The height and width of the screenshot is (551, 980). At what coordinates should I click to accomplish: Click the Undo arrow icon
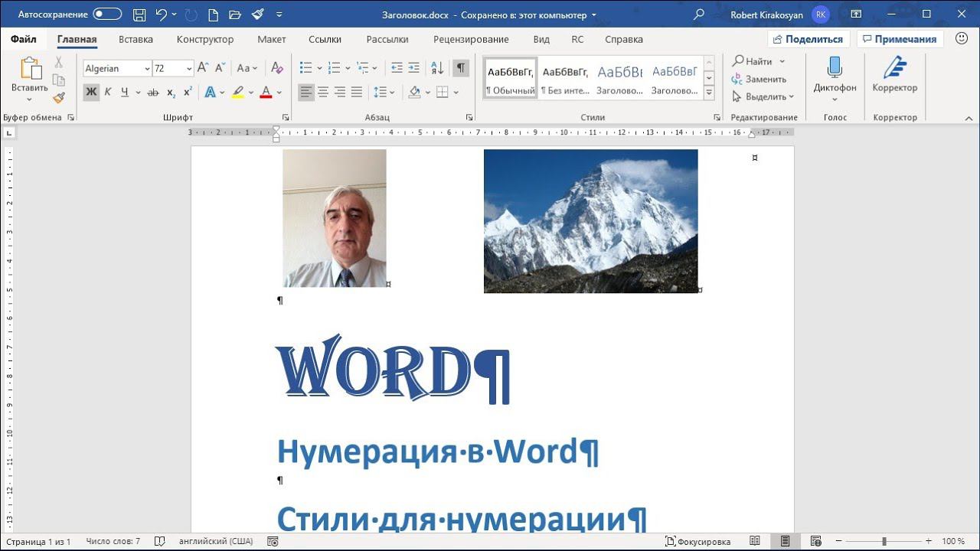pyautogui.click(x=161, y=15)
